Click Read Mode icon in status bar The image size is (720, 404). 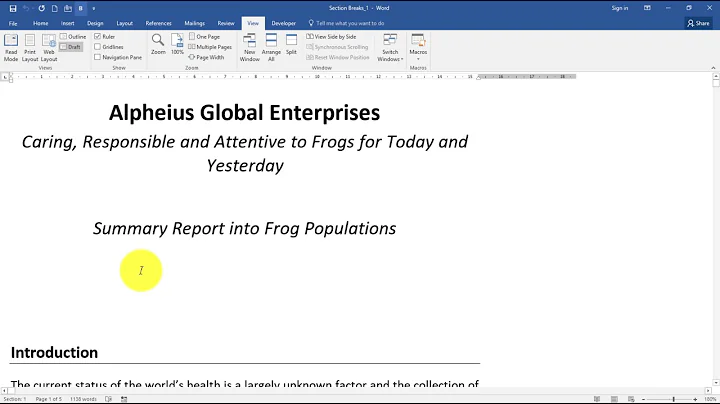[596, 399]
